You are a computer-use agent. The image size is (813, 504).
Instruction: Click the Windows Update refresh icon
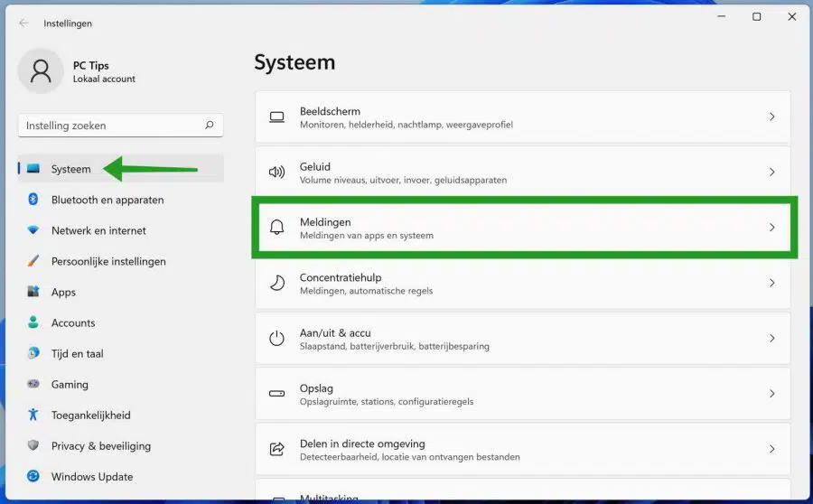(x=33, y=476)
